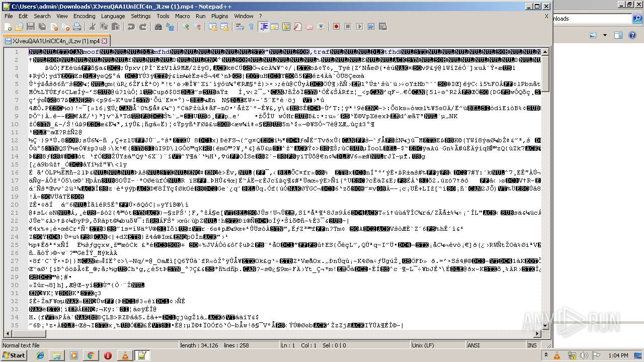Image resolution: width=644 pixels, height=362 pixels.
Task: Click the user-defined language toolbar icon
Action: coord(275,27)
